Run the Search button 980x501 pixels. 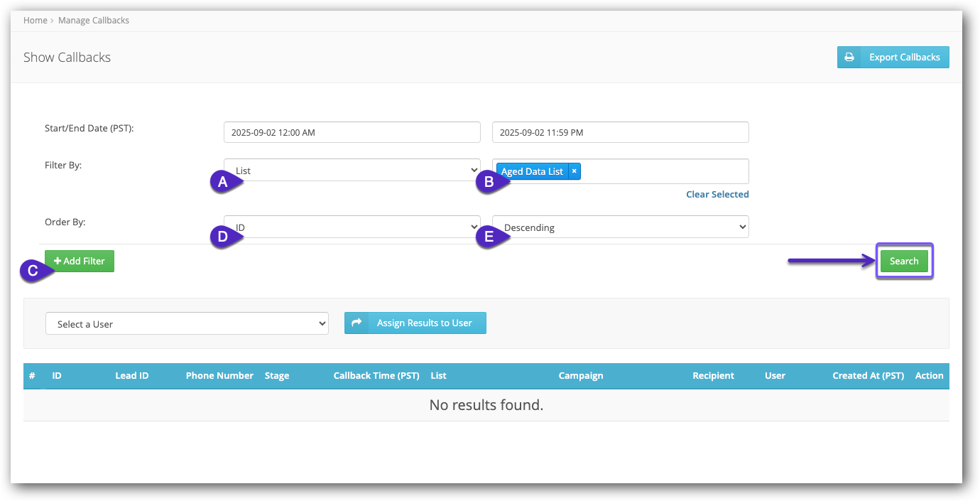[904, 261]
